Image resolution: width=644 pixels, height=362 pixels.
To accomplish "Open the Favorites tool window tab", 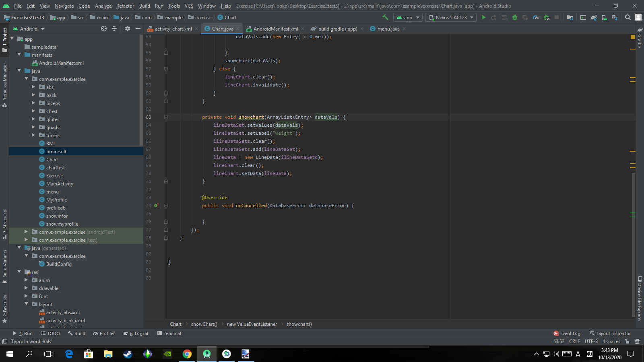I will (x=5, y=309).
